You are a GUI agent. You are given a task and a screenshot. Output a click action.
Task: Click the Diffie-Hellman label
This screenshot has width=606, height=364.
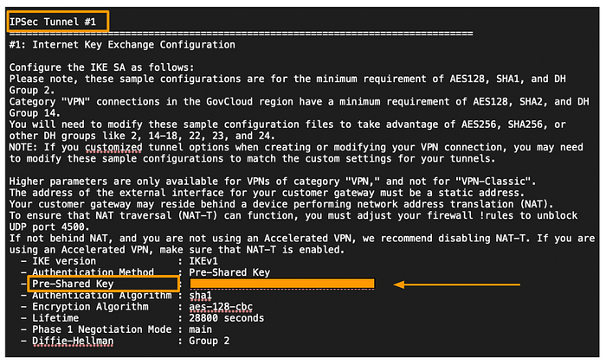click(73, 342)
